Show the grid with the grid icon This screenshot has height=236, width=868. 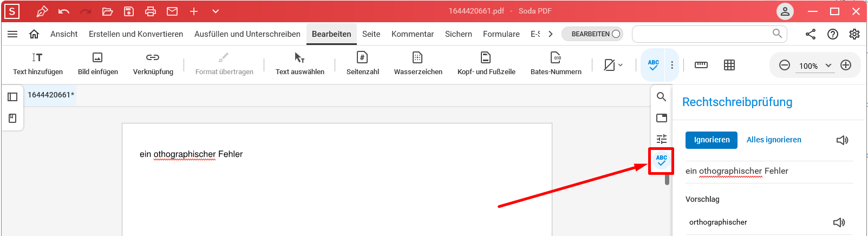click(x=729, y=65)
